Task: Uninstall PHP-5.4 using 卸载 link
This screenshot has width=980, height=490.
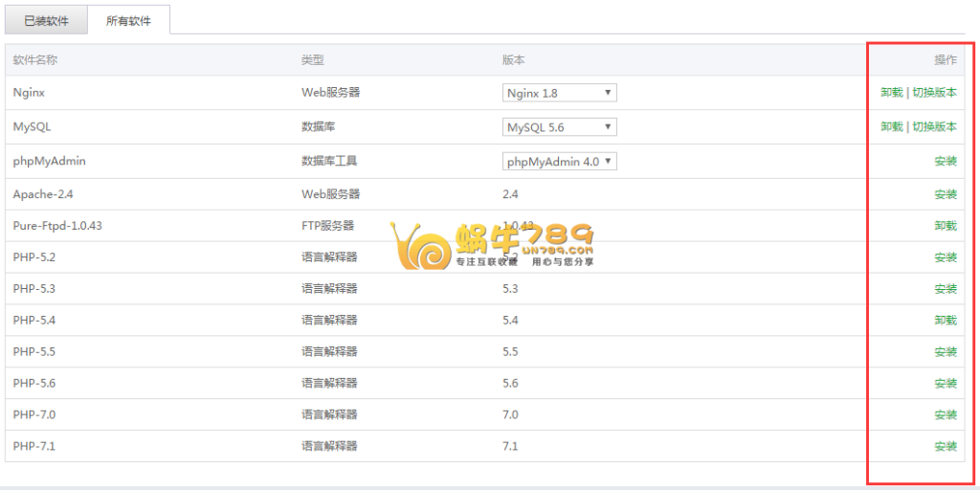Action: 945,321
